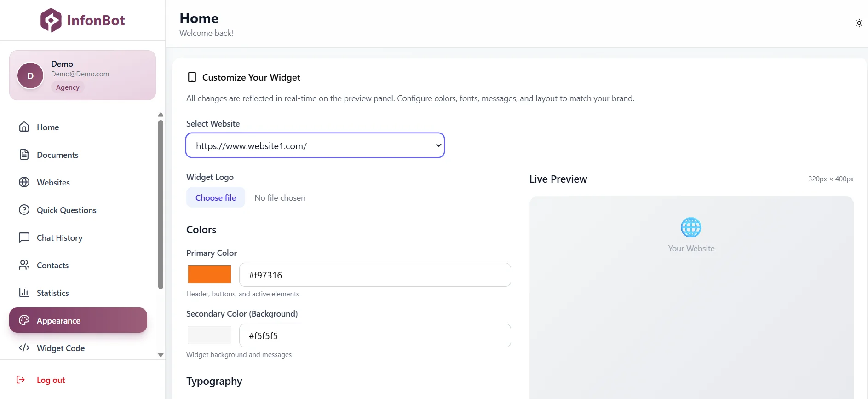Open the Widget Code page

[78, 348]
